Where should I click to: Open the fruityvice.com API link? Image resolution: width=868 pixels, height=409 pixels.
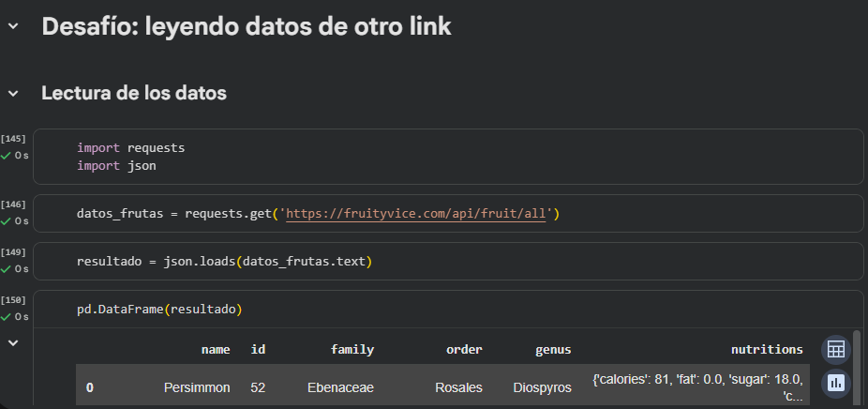click(416, 213)
